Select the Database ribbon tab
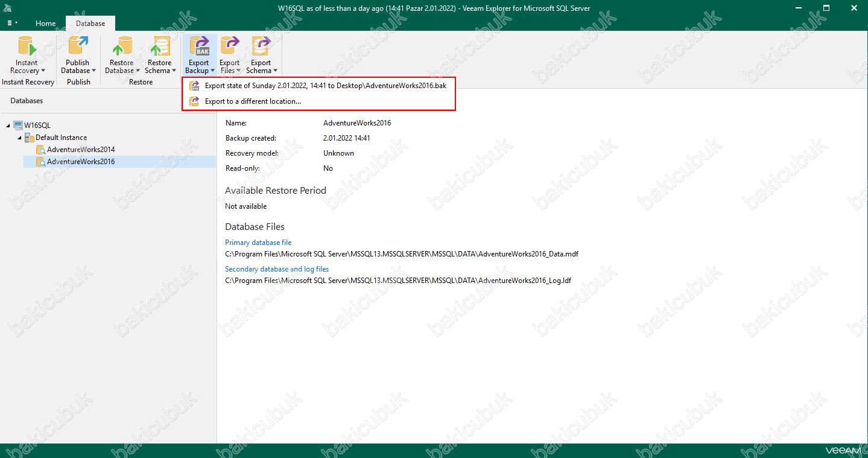Image resolution: width=868 pixels, height=458 pixels. coord(90,24)
